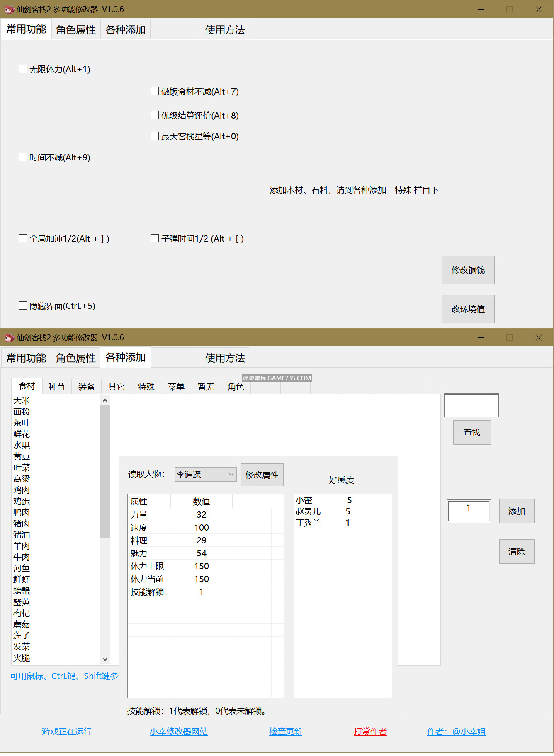The image size is (554, 756).
Task: Select 常用功能 tab in bottom window
Action: [26, 358]
